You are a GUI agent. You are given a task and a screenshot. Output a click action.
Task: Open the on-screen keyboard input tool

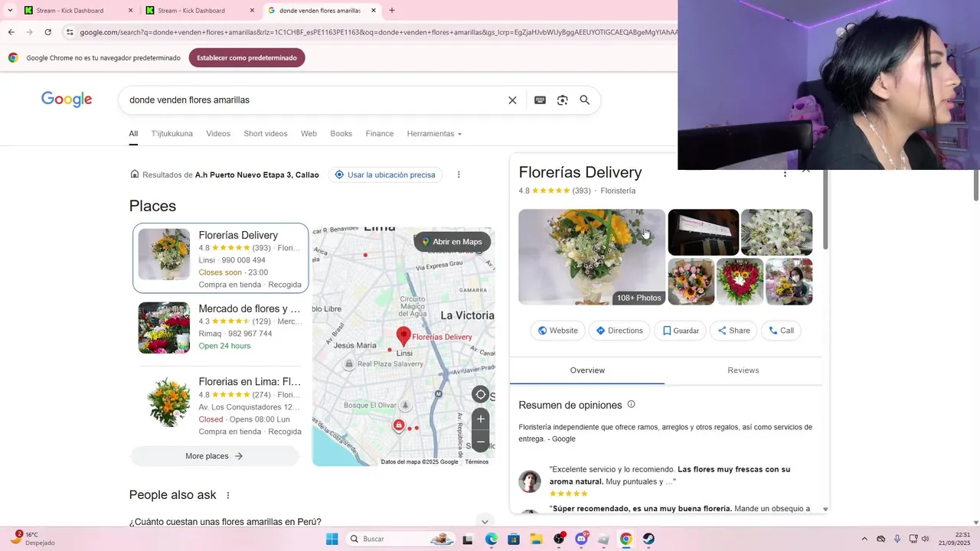coord(540,100)
